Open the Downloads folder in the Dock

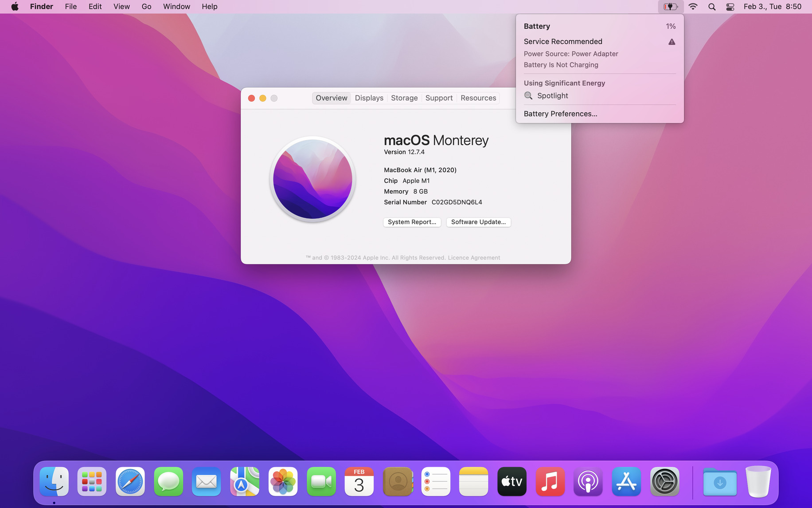(x=720, y=481)
